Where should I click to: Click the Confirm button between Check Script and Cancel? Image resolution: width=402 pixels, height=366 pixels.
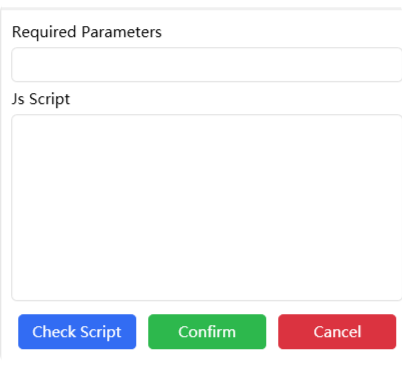click(x=207, y=332)
